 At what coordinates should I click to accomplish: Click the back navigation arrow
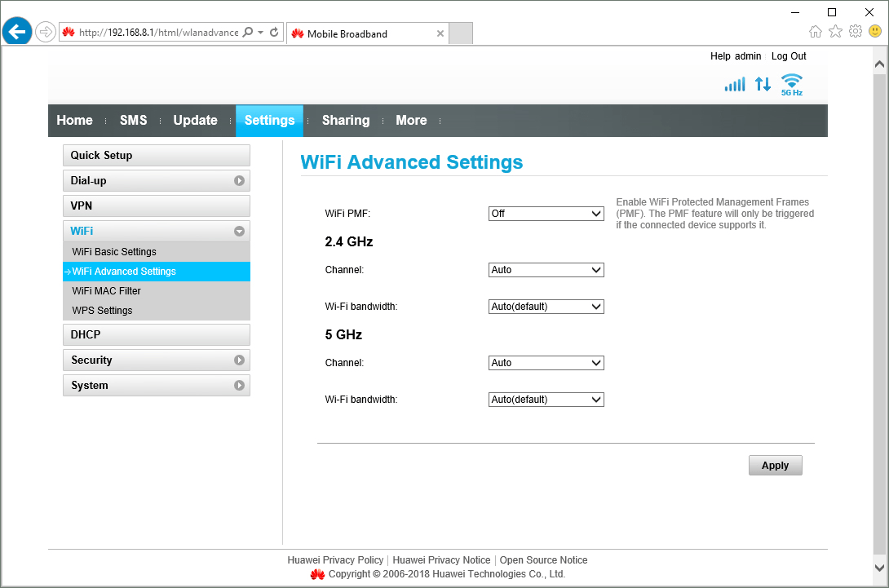coord(16,31)
